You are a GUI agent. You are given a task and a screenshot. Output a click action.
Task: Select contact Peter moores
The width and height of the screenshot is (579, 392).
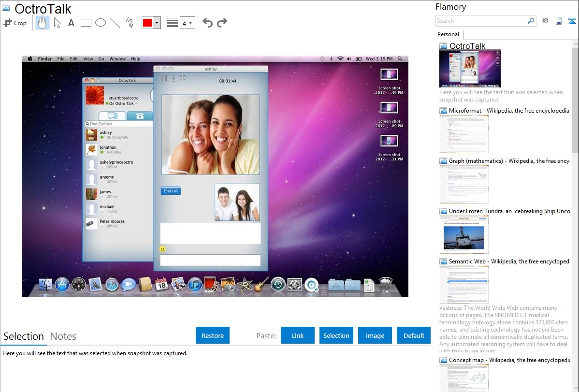coord(119,223)
